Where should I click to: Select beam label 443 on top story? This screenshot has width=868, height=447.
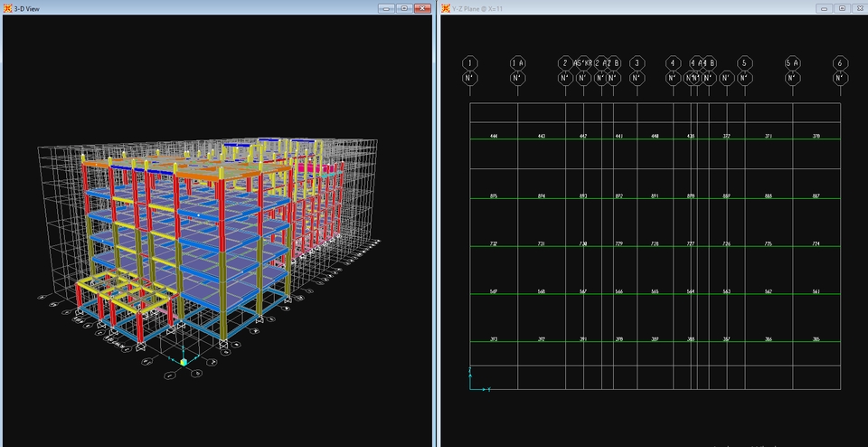pyautogui.click(x=542, y=137)
